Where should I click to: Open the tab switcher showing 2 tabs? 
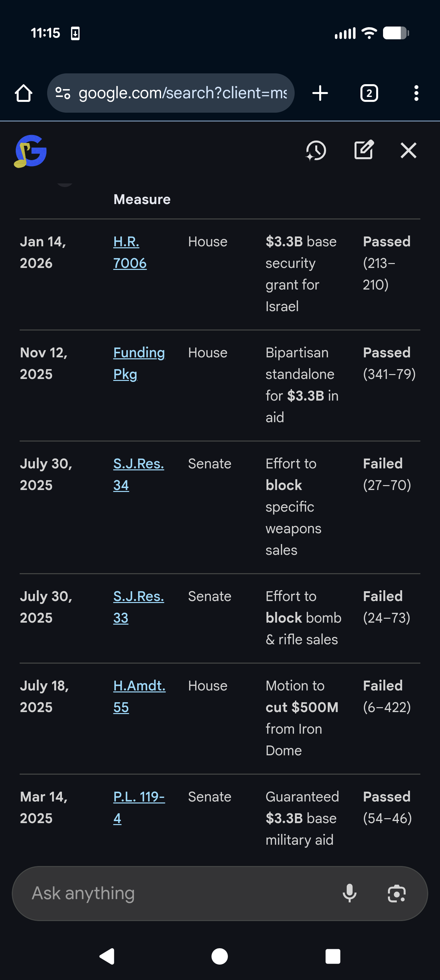coord(369,93)
